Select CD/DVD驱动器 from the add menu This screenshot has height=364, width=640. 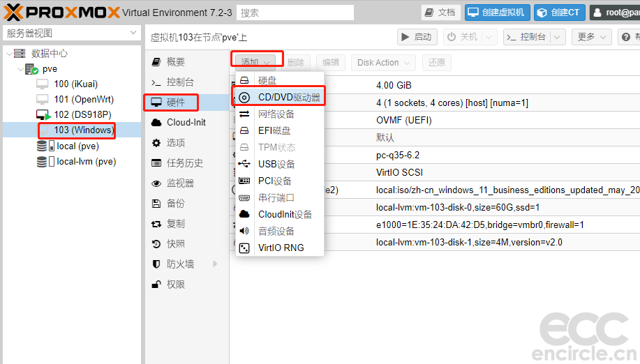coord(280,97)
